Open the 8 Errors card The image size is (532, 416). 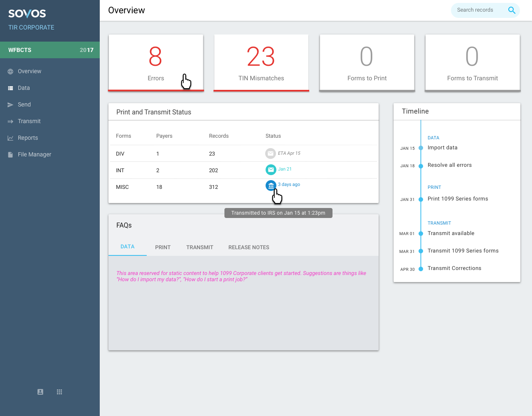(156, 62)
